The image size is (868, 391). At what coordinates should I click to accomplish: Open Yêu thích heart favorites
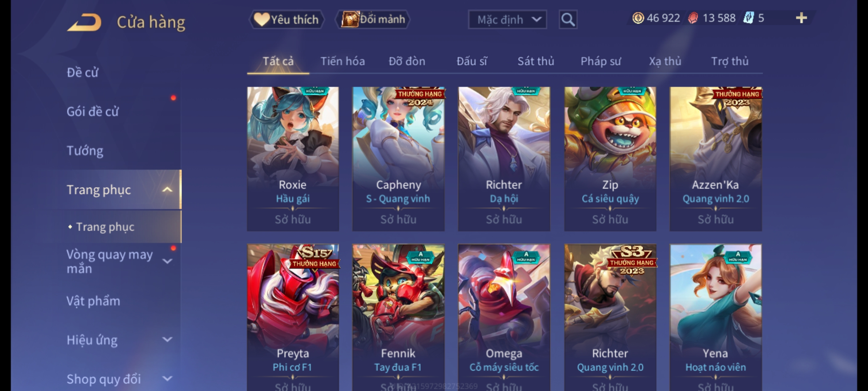[286, 20]
